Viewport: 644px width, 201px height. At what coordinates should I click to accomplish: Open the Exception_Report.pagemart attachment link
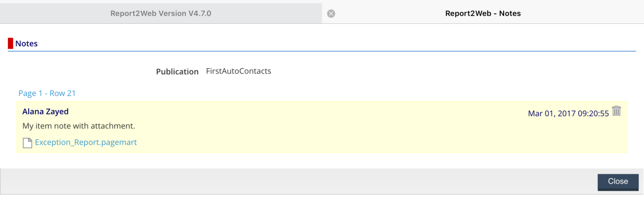(86, 143)
